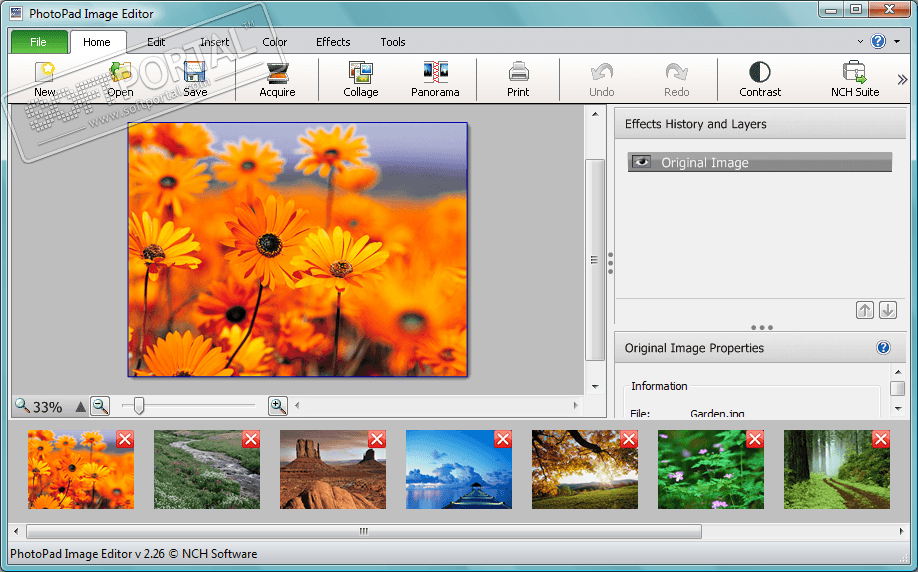The image size is (918, 572).
Task: Close the forest path thumbnail
Action: [x=881, y=439]
